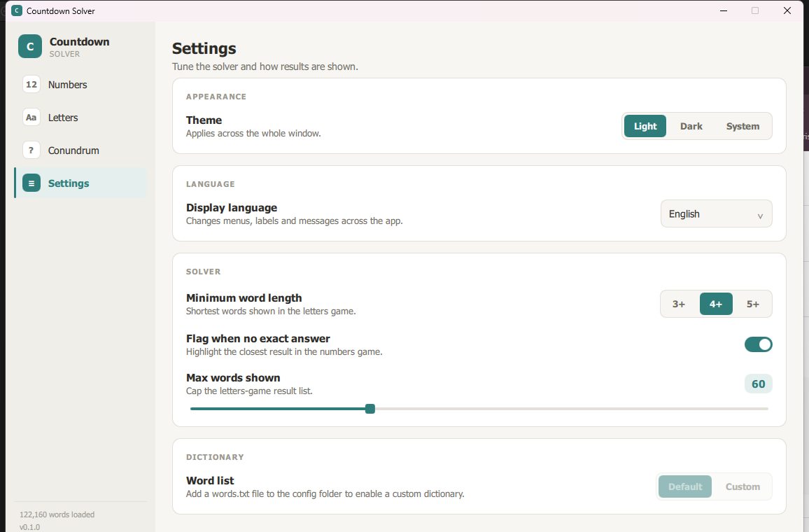Click the 'Minimum word length' label
Image resolution: width=809 pixels, height=532 pixels.
point(244,297)
